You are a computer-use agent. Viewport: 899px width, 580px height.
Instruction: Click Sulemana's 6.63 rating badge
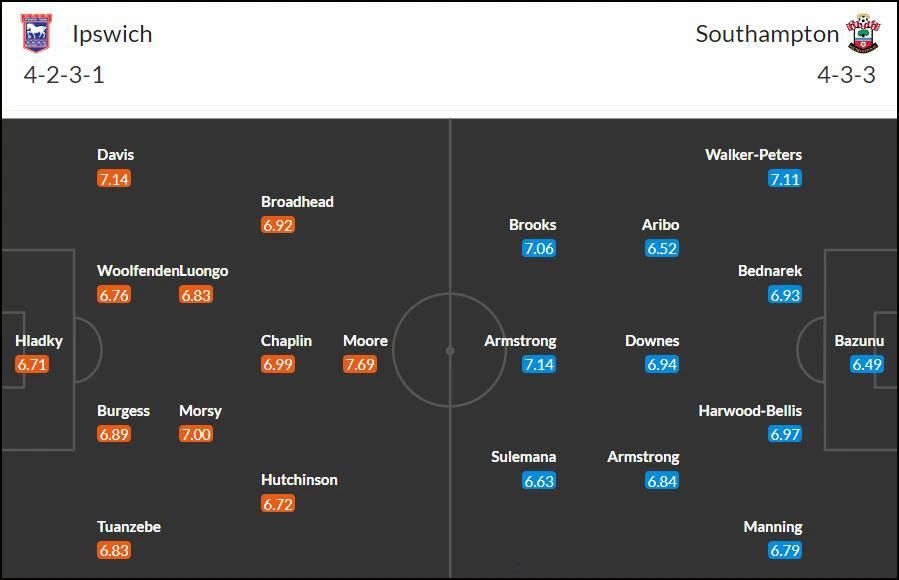(539, 481)
